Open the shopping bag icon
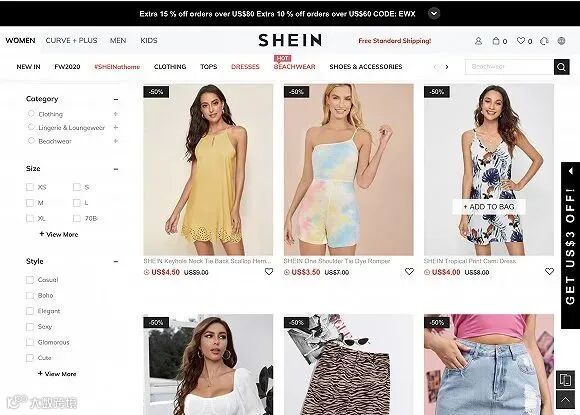 (496, 41)
